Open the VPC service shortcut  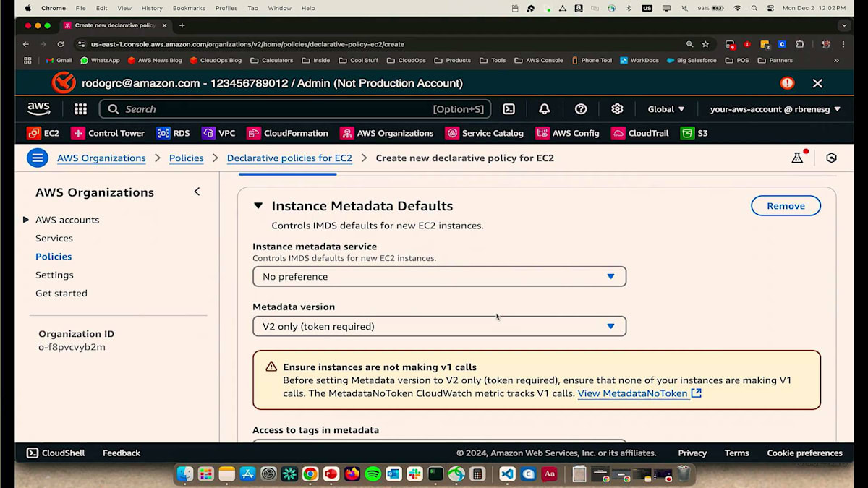click(x=218, y=133)
